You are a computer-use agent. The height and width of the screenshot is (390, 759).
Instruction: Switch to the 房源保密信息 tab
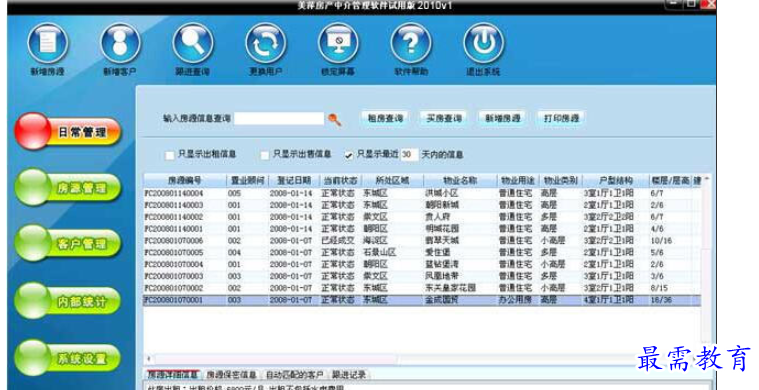pyautogui.click(x=231, y=375)
